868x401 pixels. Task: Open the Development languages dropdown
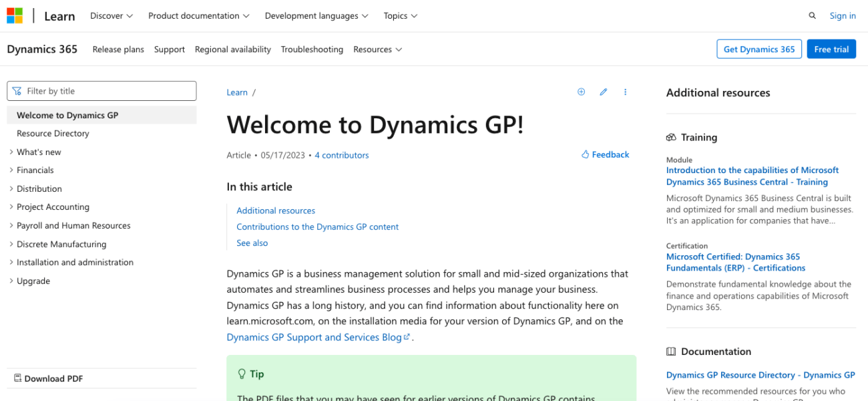(x=316, y=16)
